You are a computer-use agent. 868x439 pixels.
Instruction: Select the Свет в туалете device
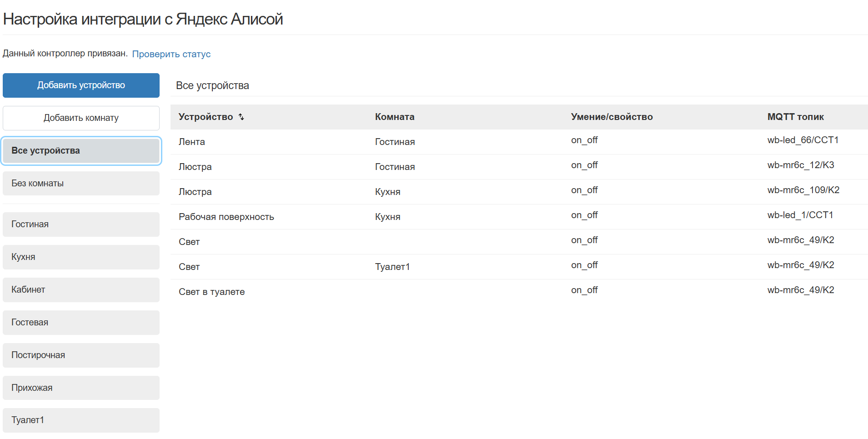click(x=211, y=292)
